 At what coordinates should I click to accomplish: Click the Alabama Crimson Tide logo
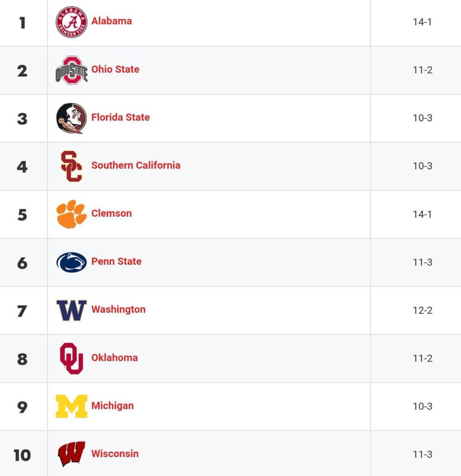[71, 22]
